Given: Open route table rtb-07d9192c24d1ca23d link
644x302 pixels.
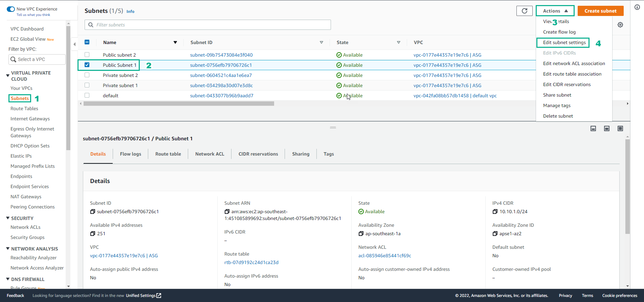Looking at the screenshot, I should [x=251, y=262].
